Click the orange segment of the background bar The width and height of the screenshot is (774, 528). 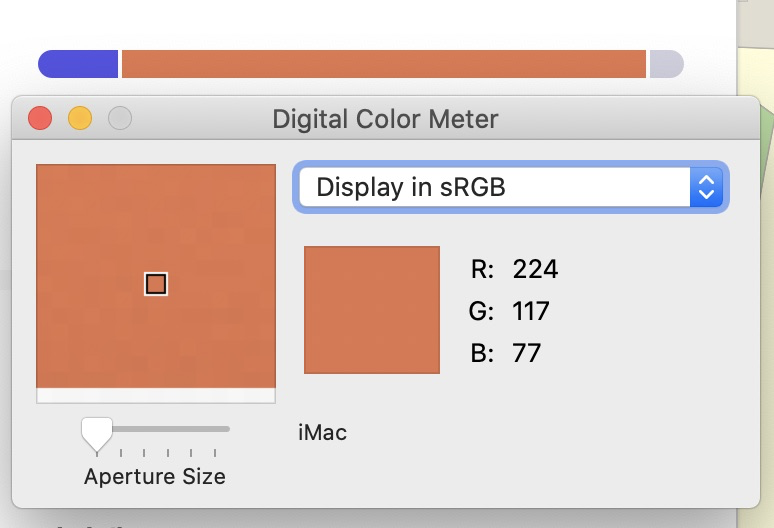tap(384, 64)
